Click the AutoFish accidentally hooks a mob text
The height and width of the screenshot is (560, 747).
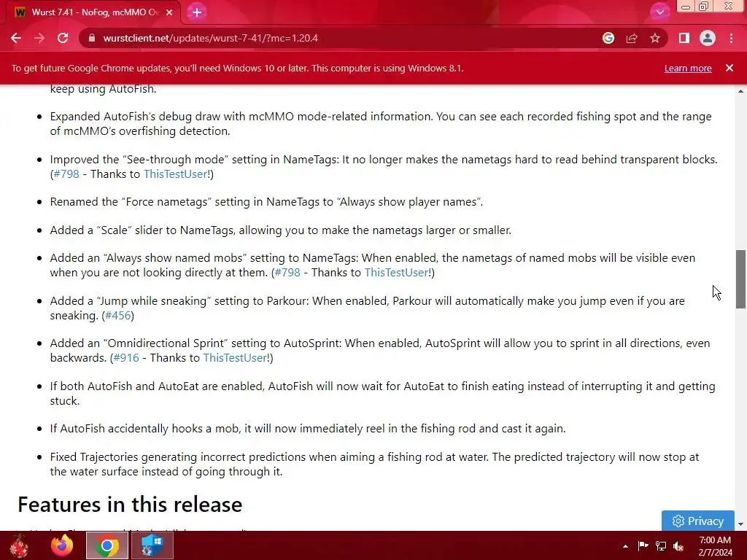[308, 429]
